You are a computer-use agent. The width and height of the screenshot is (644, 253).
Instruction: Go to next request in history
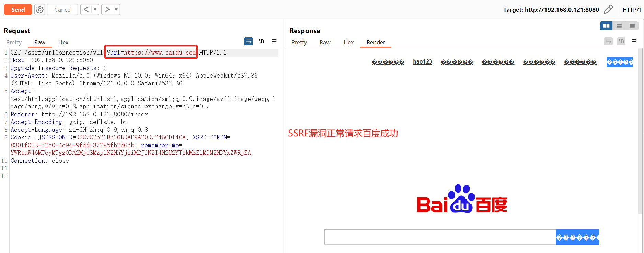click(107, 10)
